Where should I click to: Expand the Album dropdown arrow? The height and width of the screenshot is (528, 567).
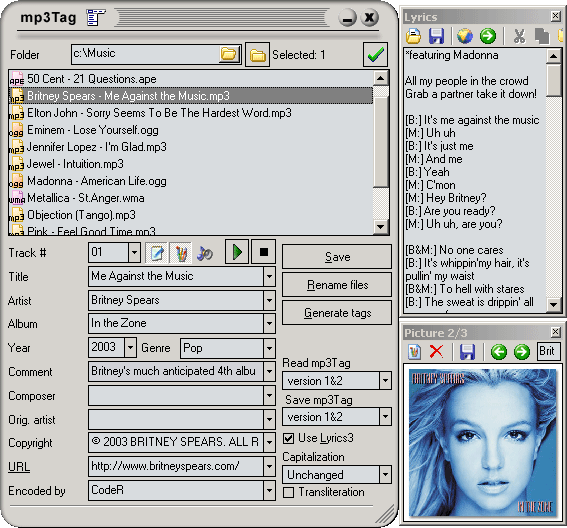269,324
